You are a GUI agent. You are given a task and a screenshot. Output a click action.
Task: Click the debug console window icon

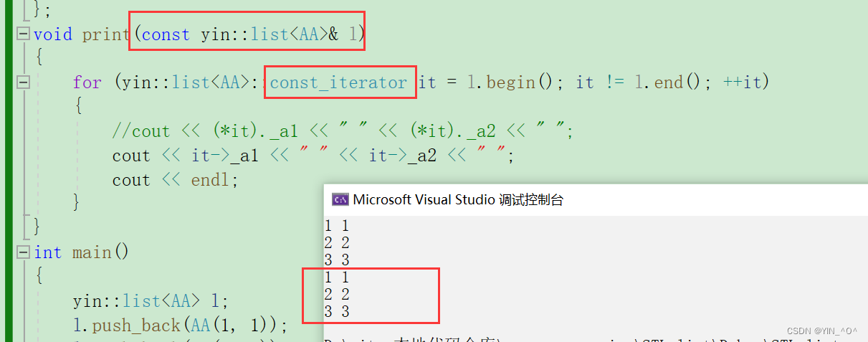coord(340,200)
